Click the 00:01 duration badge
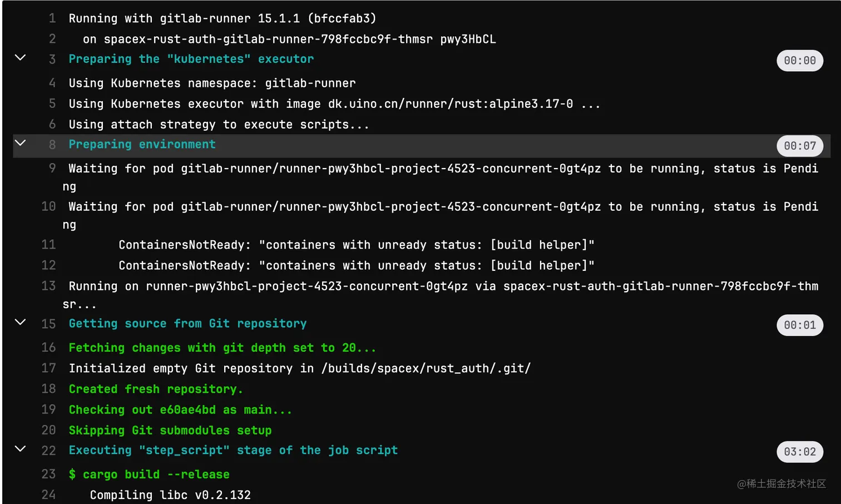Screen dimensions: 841x504 point(800,325)
